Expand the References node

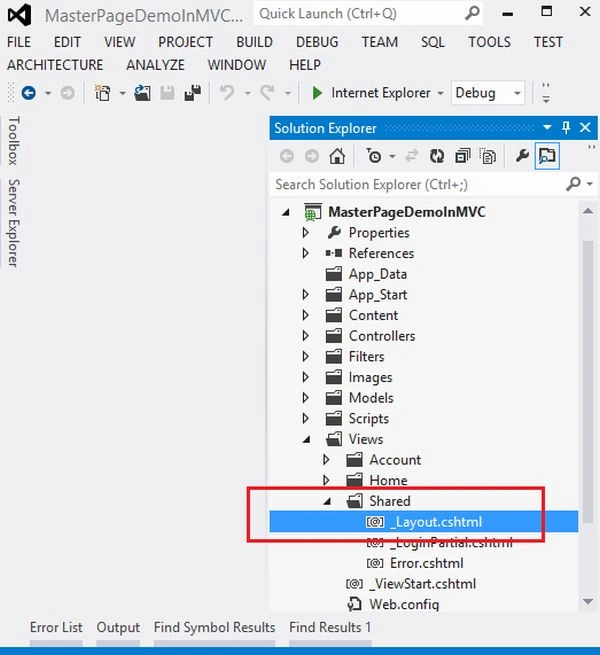[x=305, y=253]
